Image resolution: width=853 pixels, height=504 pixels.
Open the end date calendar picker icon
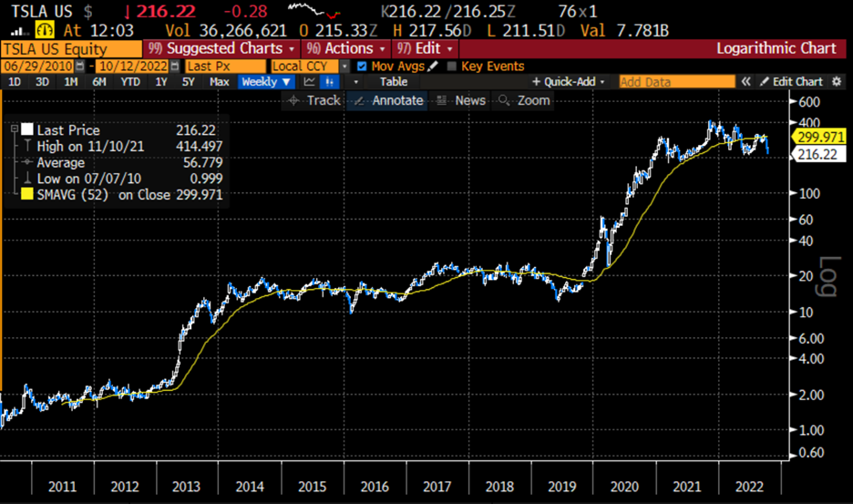click(x=175, y=67)
